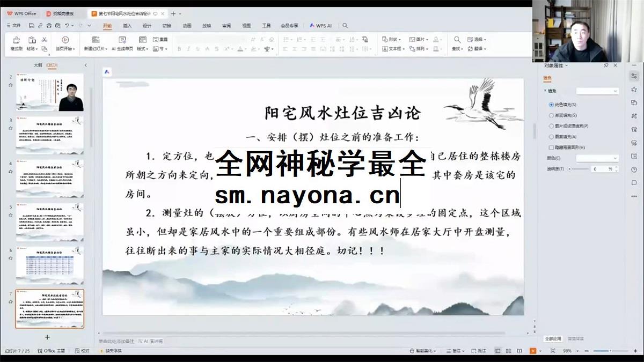Click the paste clipboard icon

32,40
